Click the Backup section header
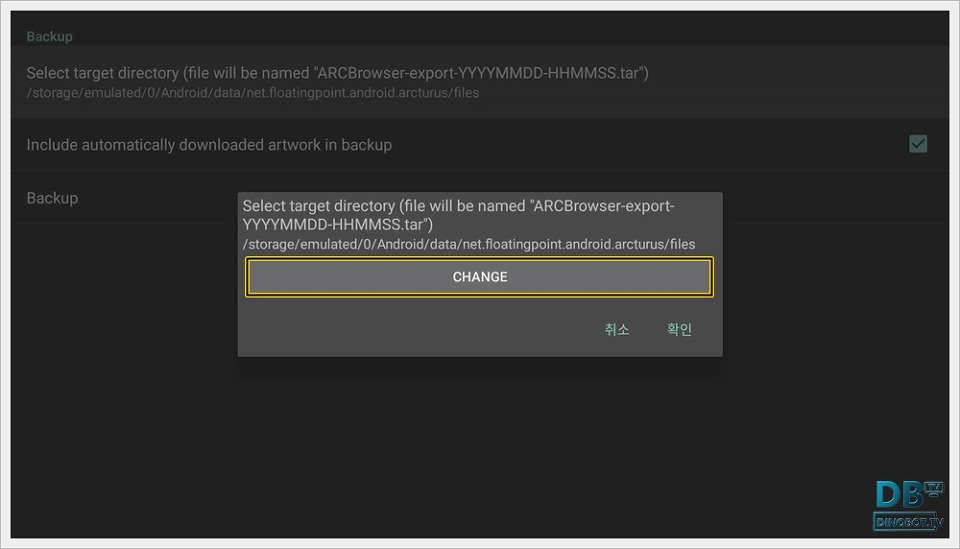Screen dimensions: 960x549 pos(50,37)
